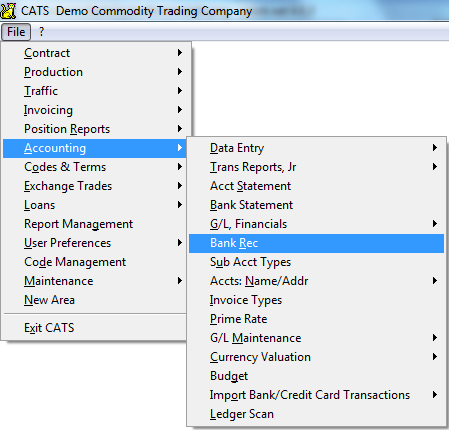Choose Acct Statement in Accounting submenu
Viewport: 449px width, 430px height.
coord(316,186)
